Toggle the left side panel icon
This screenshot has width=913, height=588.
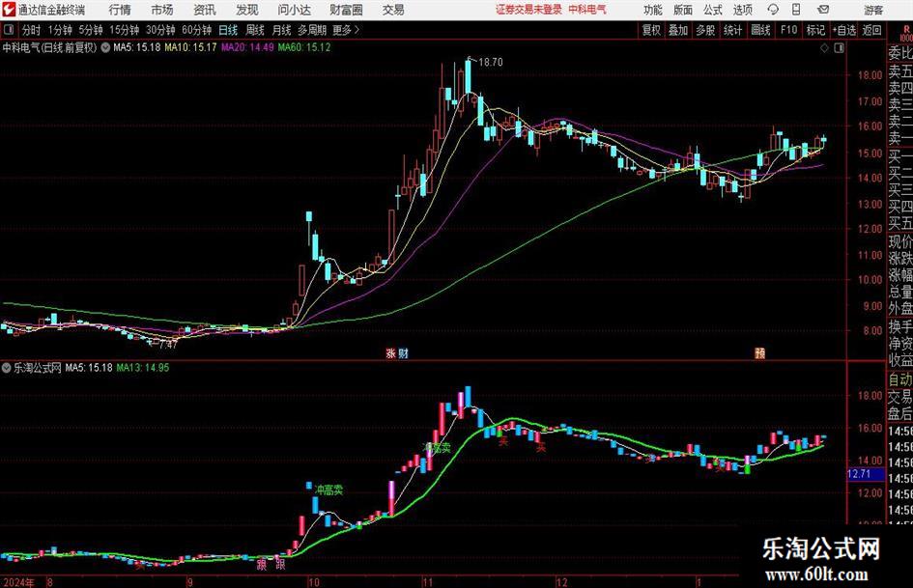[9, 30]
